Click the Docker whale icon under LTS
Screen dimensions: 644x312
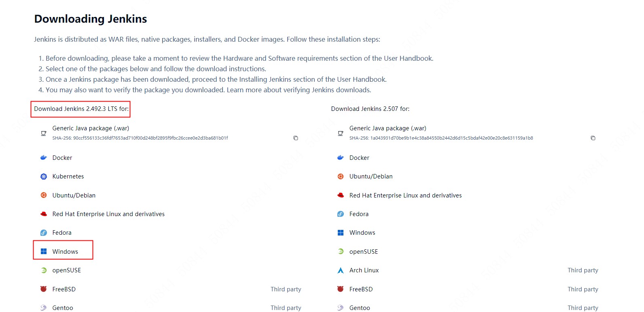point(44,158)
